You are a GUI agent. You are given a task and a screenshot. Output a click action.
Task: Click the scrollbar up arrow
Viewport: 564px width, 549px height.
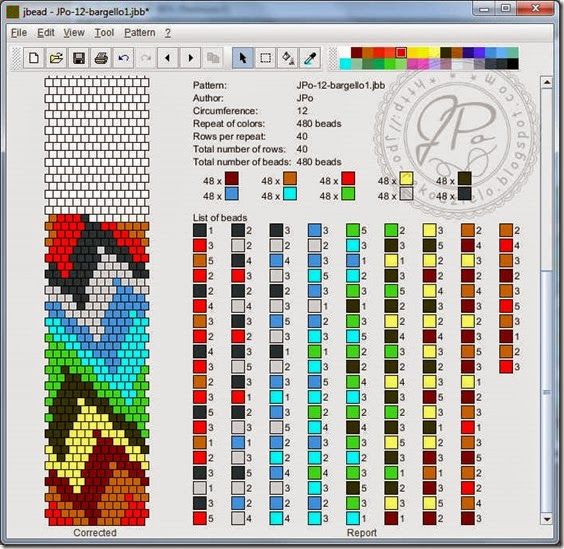coord(547,82)
